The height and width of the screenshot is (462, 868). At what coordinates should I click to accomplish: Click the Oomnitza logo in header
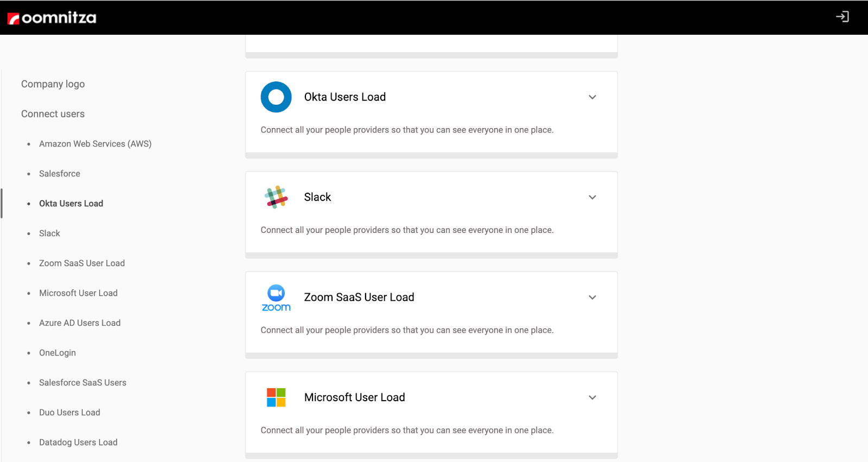coord(52,18)
